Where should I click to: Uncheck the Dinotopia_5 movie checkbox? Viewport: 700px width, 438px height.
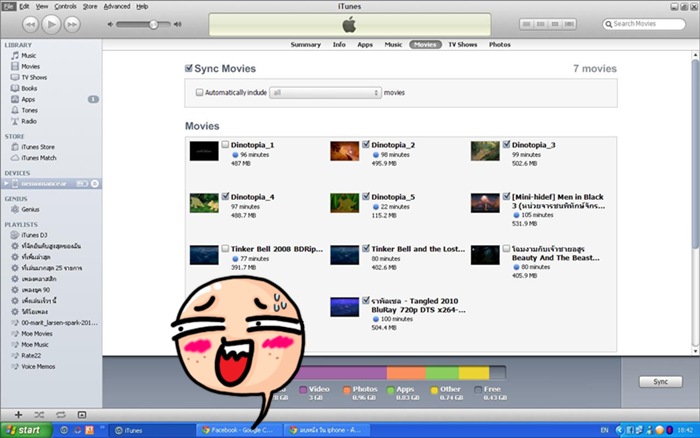(x=366, y=196)
